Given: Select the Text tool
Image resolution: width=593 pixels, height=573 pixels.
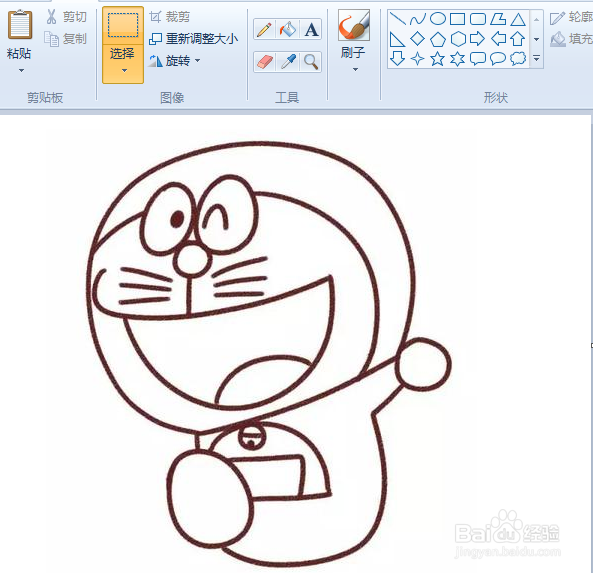Looking at the screenshot, I should (x=311, y=29).
